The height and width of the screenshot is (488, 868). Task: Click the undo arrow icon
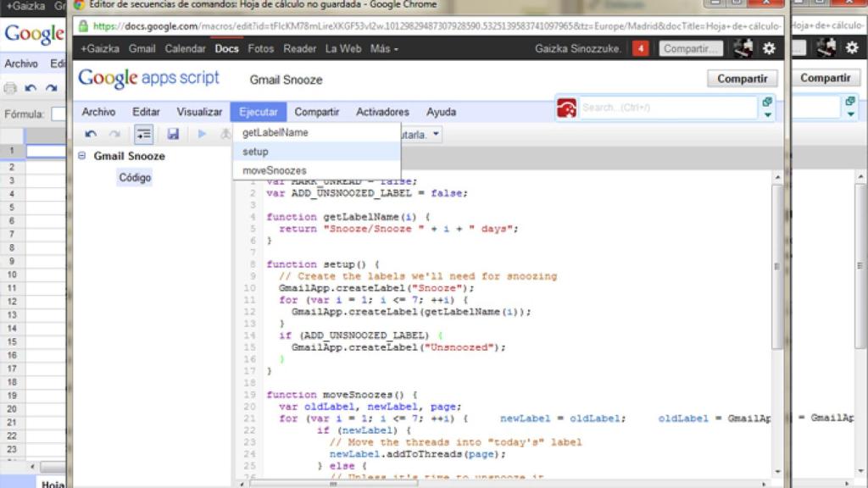(x=91, y=134)
